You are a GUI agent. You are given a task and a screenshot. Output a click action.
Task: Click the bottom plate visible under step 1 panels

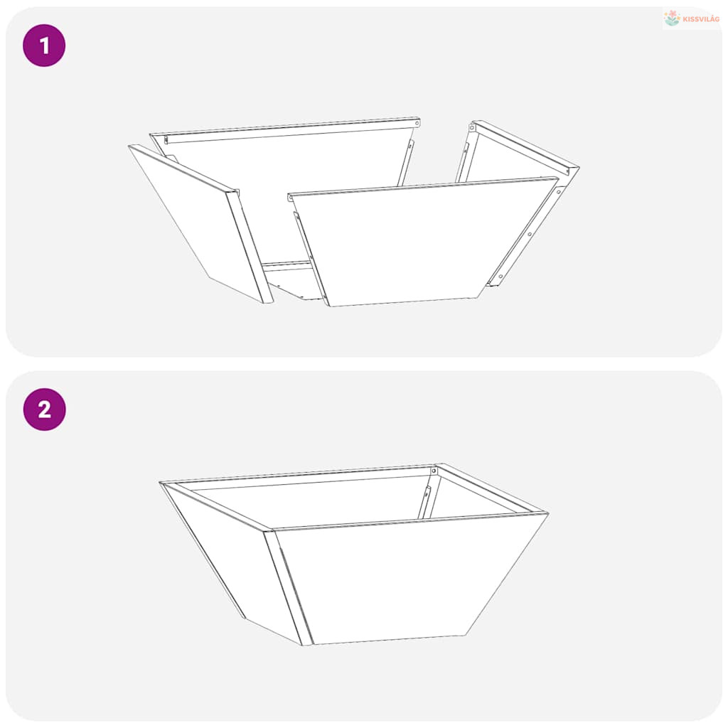click(292, 281)
